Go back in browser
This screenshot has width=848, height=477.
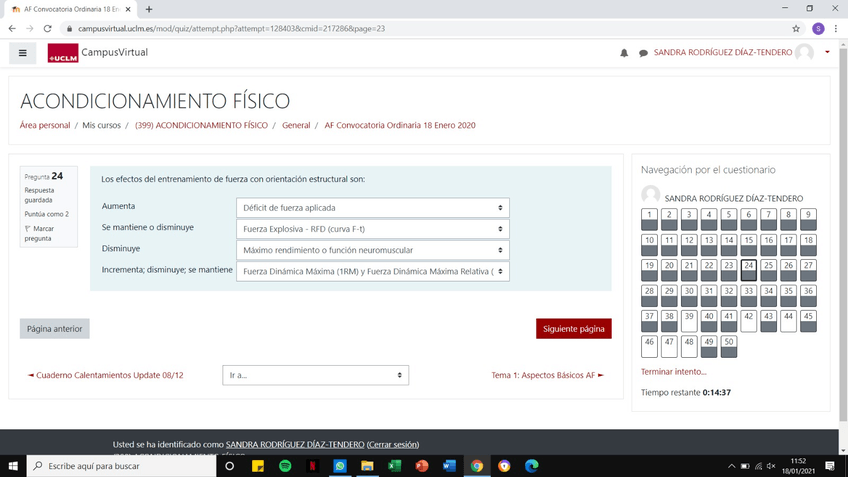pyautogui.click(x=12, y=29)
